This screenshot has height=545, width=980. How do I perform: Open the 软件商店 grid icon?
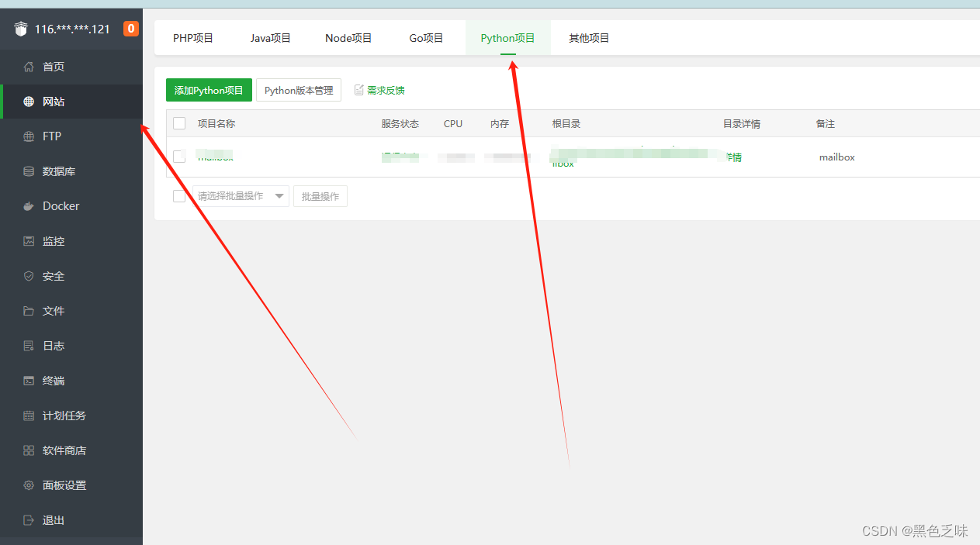tap(29, 450)
